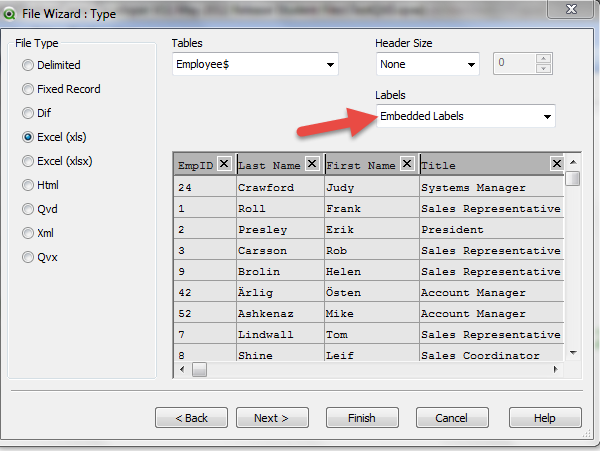Go to previous step with Back button
Viewport: 600px width, 451px height.
pyautogui.click(x=191, y=418)
